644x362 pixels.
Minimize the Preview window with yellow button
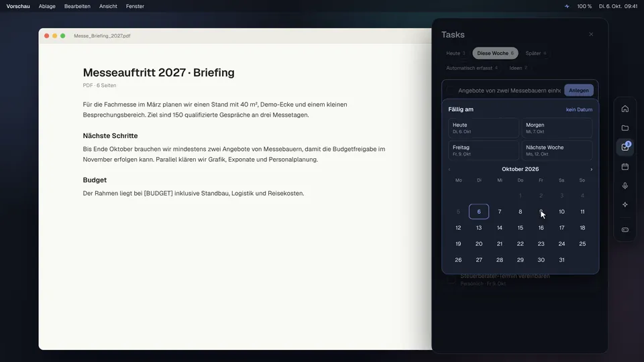click(x=54, y=36)
